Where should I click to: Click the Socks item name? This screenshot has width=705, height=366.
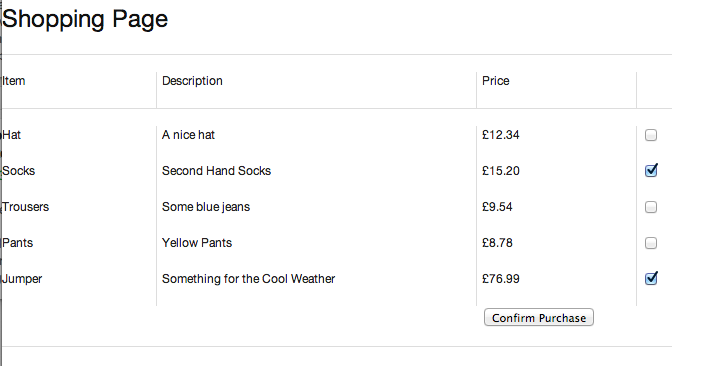tap(18, 171)
